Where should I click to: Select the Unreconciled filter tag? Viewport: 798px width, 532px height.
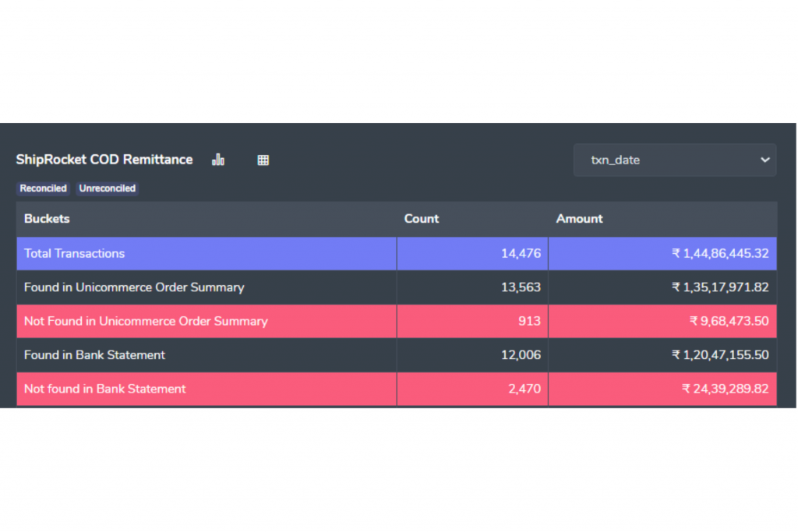pos(108,188)
